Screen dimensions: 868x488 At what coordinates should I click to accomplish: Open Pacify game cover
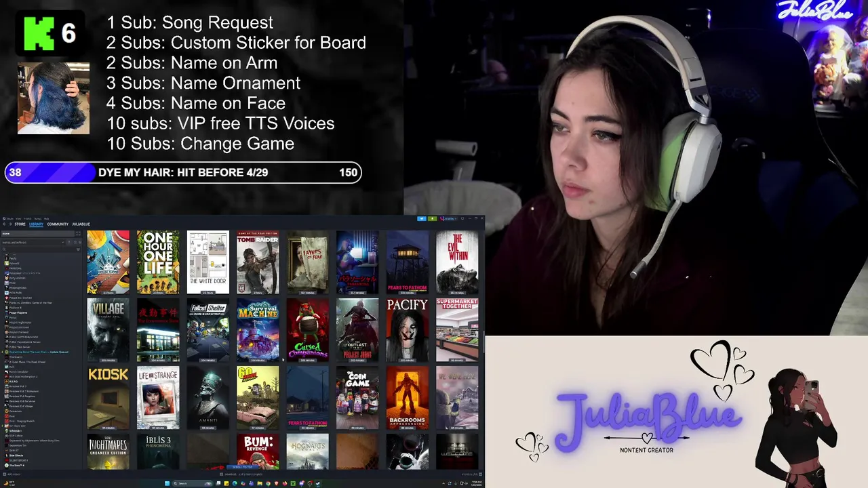(407, 330)
